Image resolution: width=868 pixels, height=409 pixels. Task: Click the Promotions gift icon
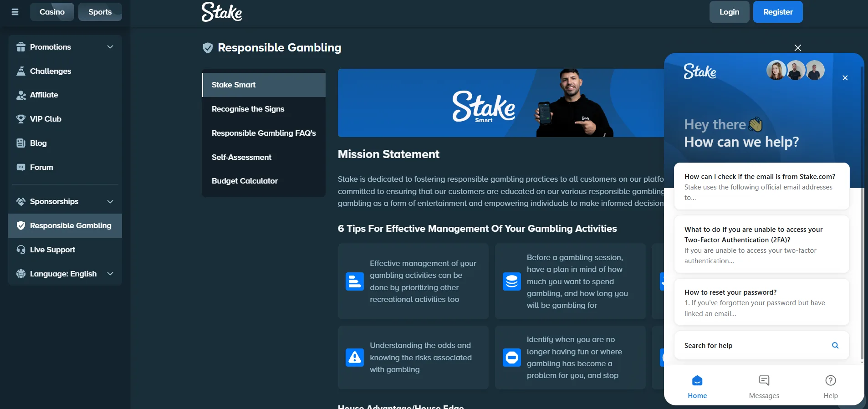21,47
